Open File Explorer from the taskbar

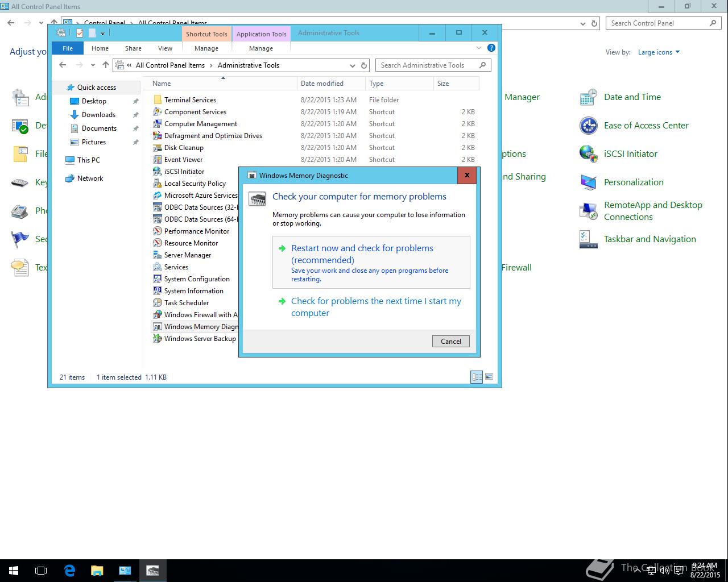point(97,571)
